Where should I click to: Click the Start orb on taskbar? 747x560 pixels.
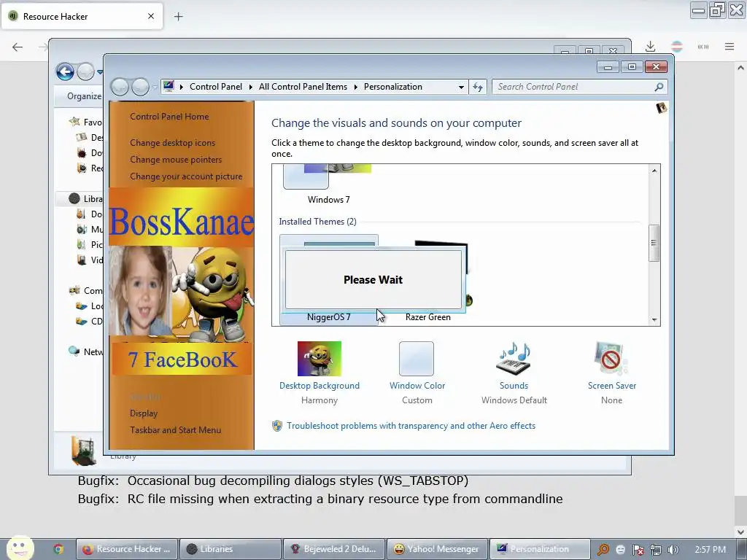(20, 548)
